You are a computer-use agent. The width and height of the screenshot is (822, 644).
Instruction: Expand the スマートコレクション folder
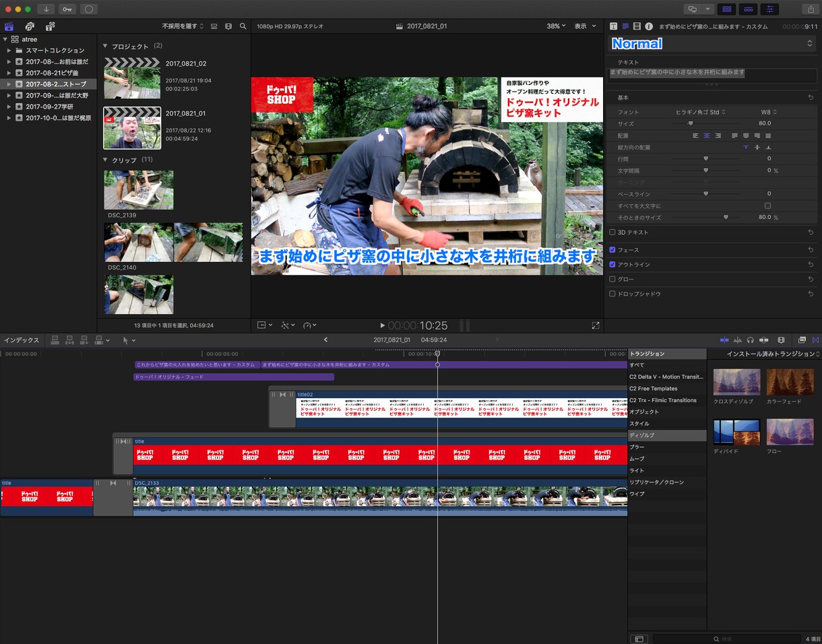pos(9,51)
